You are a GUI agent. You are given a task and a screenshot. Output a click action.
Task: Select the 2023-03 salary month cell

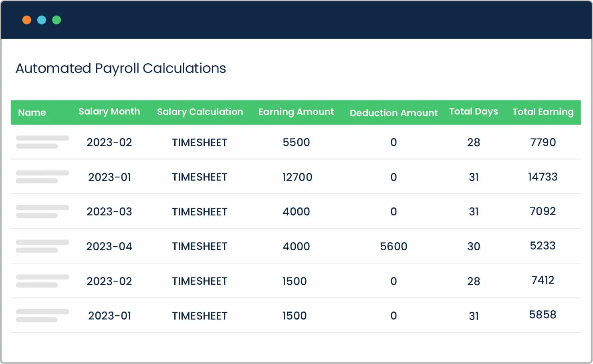click(109, 211)
